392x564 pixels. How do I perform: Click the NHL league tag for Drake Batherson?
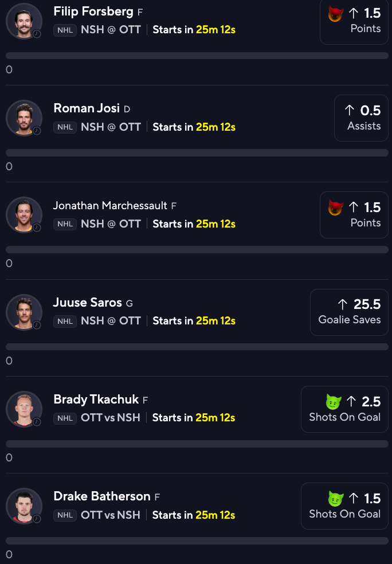[x=65, y=515]
